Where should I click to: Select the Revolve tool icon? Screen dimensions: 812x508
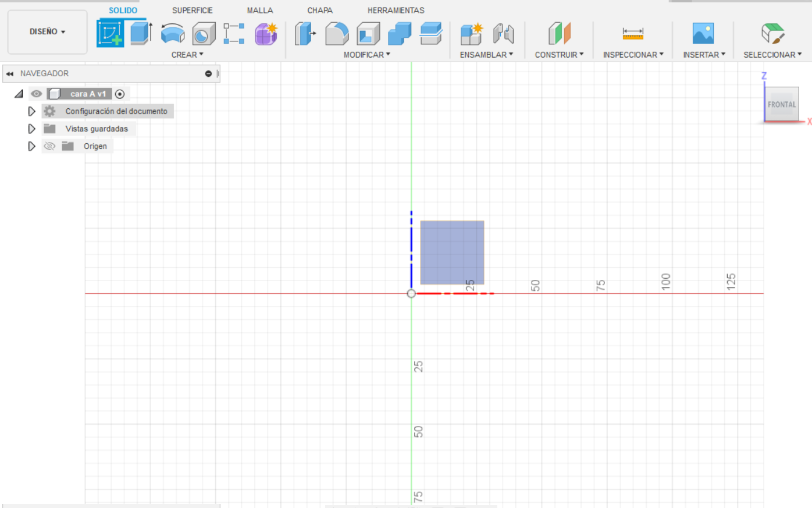(x=173, y=34)
